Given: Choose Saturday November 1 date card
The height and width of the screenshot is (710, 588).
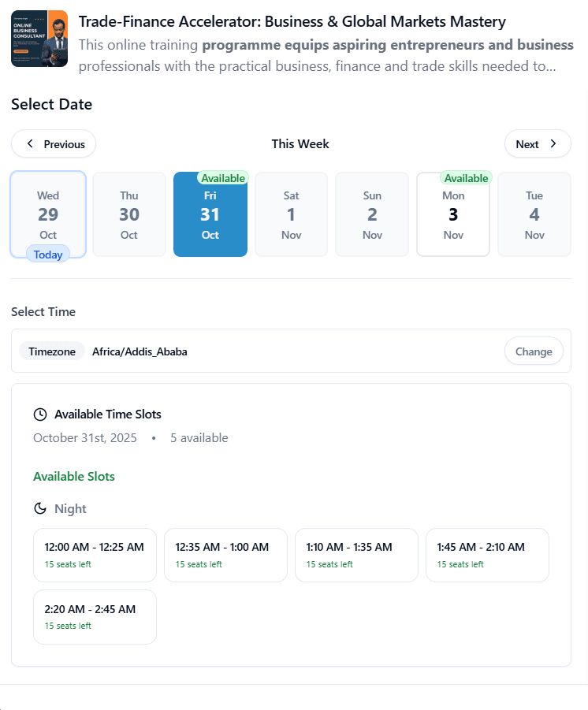Looking at the screenshot, I should [291, 214].
